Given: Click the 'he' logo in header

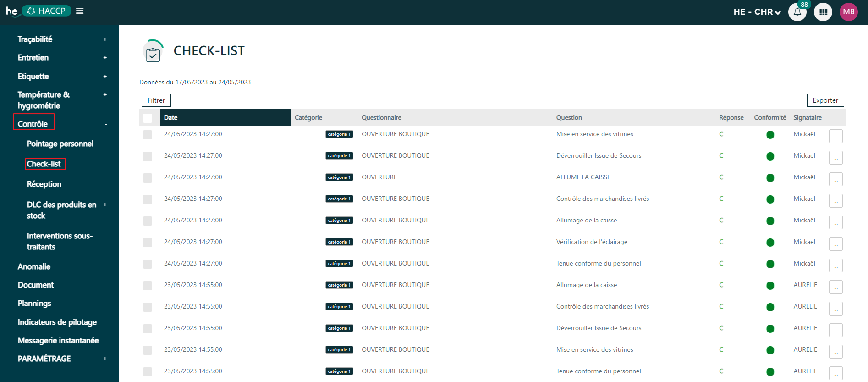Looking at the screenshot, I should coord(11,11).
